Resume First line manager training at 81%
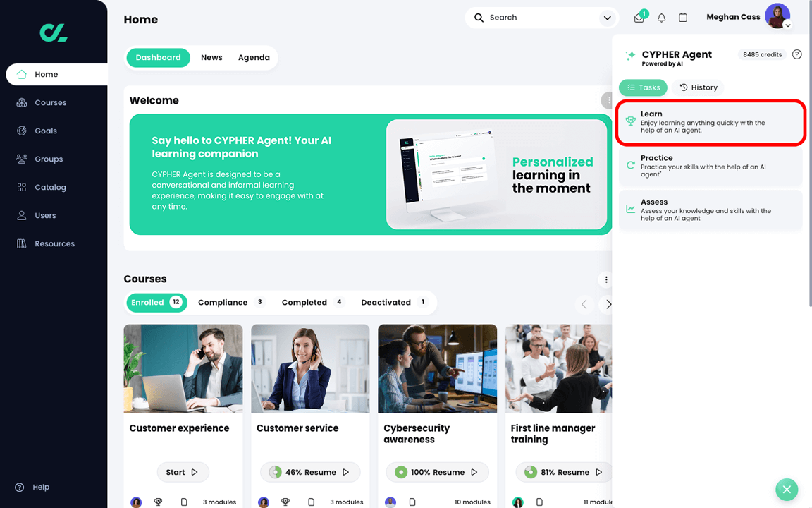The image size is (812, 508). pyautogui.click(x=564, y=472)
